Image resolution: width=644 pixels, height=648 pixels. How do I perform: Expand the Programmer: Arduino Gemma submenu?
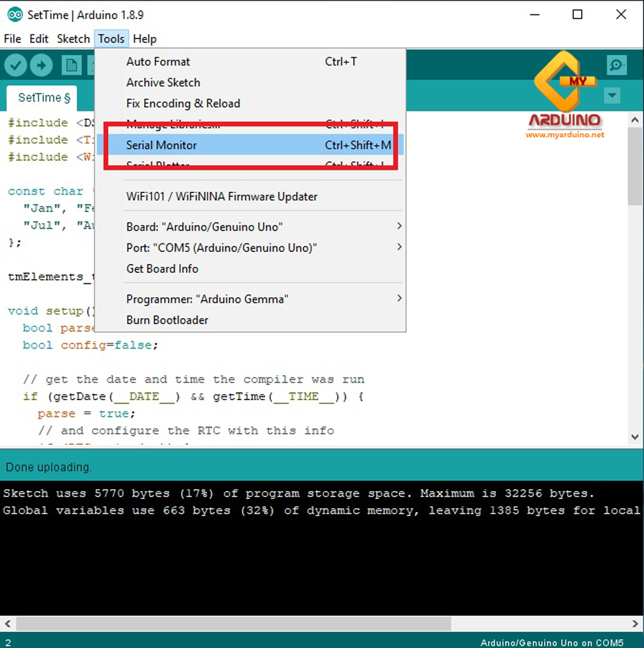point(207,299)
